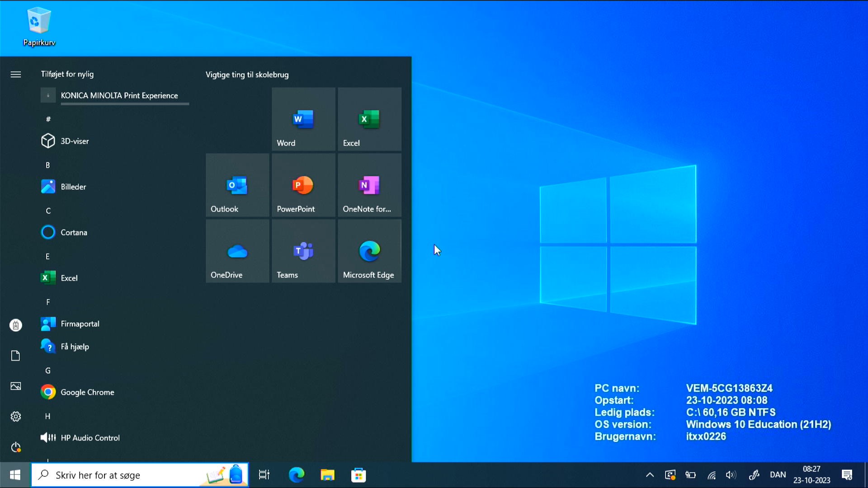
Task: Open the Word tile
Action: tap(303, 119)
